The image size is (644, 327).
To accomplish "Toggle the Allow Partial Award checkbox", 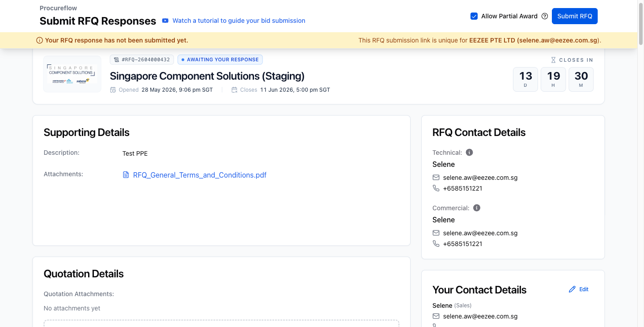I will pyautogui.click(x=474, y=16).
